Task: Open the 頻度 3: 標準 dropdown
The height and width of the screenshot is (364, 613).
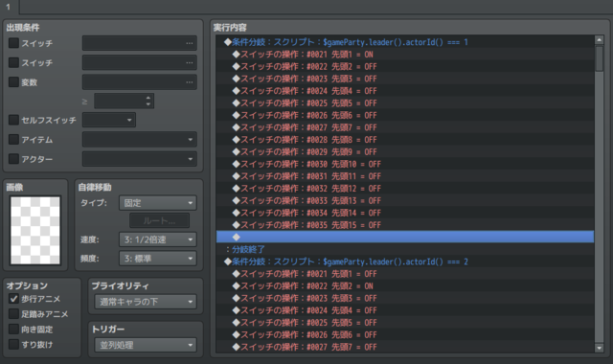Action: (157, 259)
